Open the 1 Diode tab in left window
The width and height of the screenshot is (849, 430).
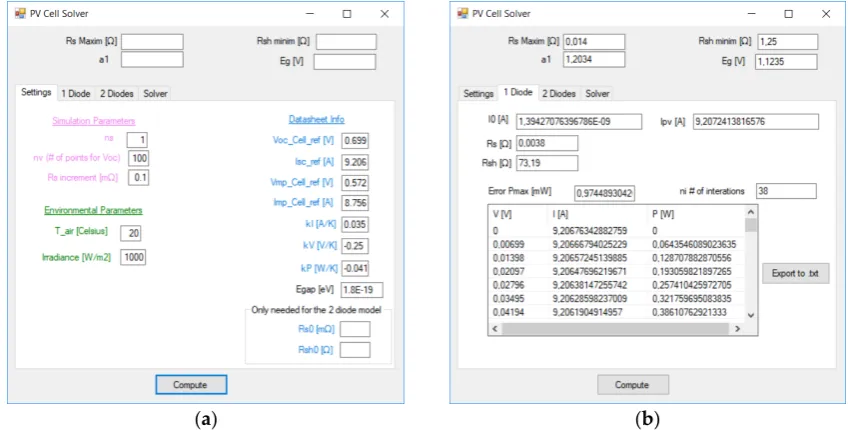coord(76,93)
